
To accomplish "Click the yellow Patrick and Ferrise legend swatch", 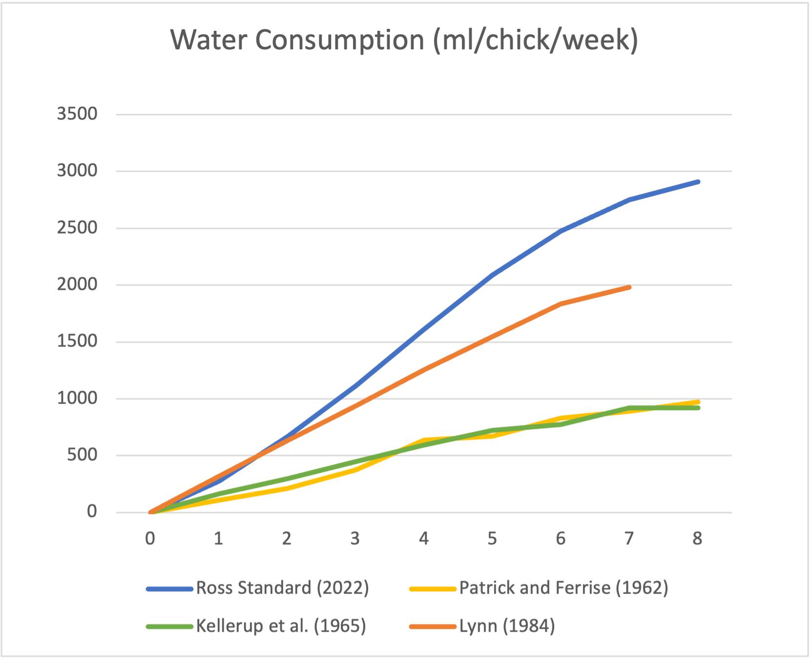I will pyautogui.click(x=433, y=589).
